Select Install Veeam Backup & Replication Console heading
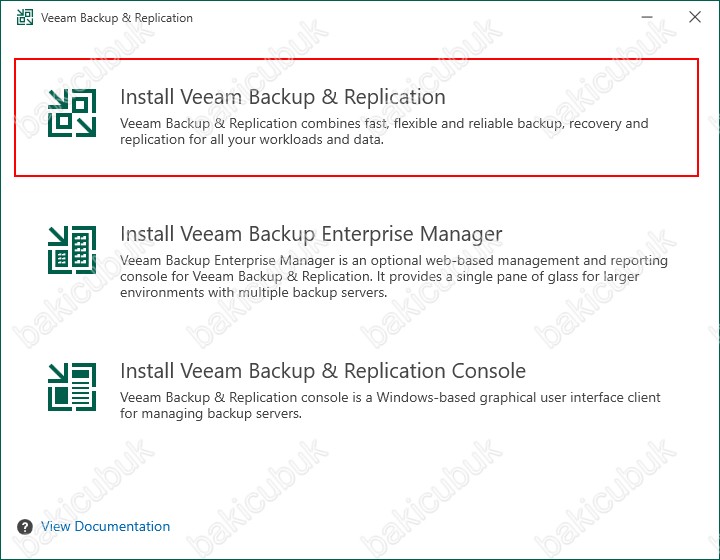This screenshot has height=560, width=720. (323, 370)
